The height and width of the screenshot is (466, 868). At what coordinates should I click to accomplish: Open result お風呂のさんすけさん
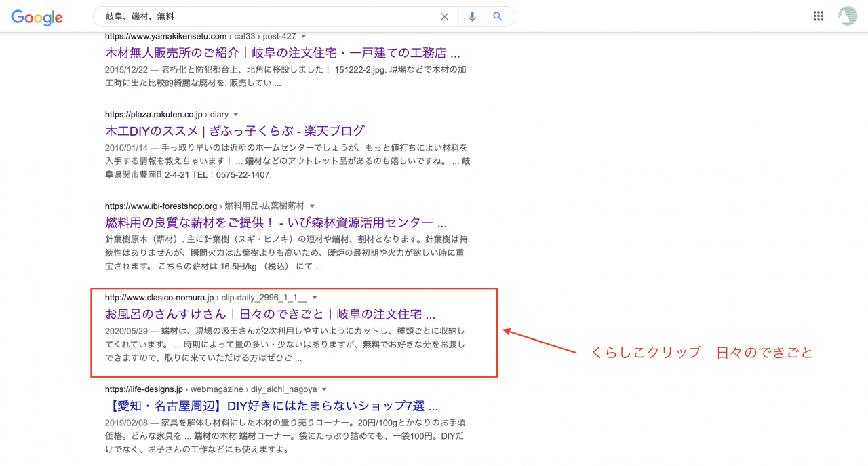[x=270, y=315]
